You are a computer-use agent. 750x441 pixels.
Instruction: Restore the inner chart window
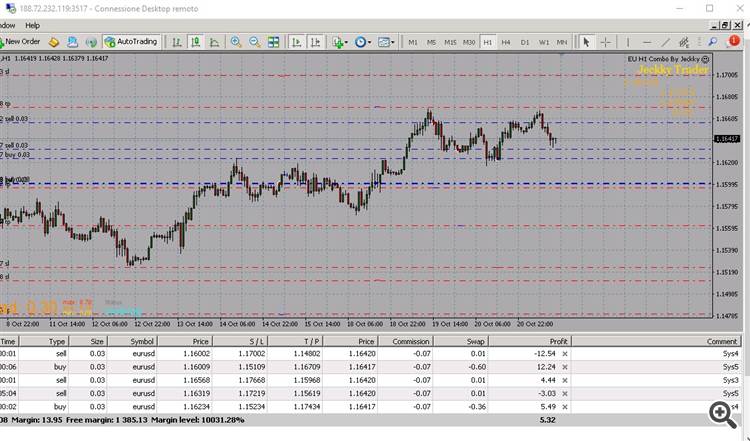click(726, 25)
